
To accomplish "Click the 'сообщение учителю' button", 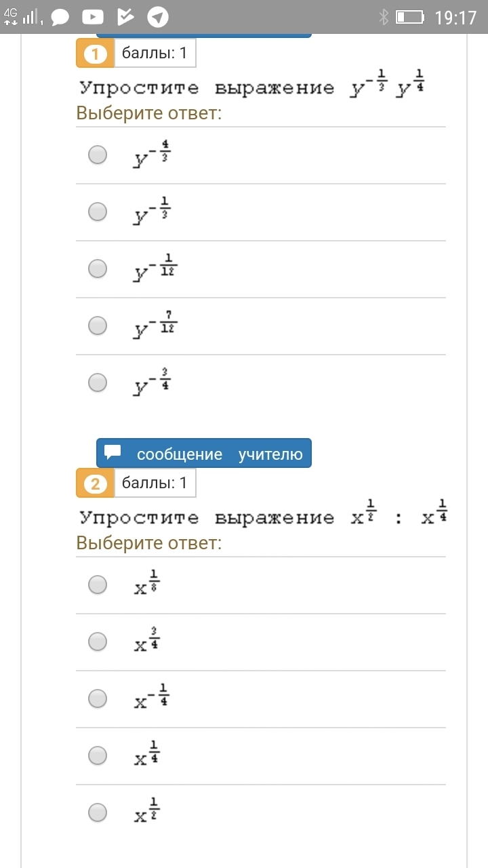I will click(x=204, y=454).
